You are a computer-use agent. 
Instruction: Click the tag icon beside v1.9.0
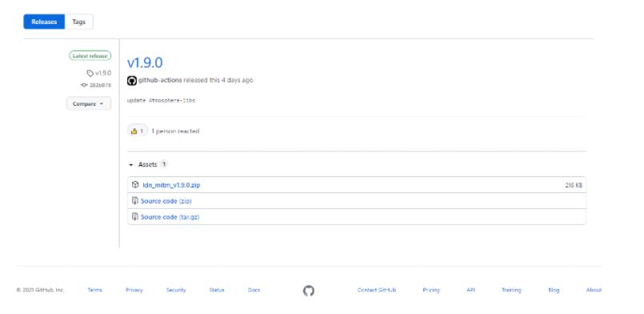[90, 73]
